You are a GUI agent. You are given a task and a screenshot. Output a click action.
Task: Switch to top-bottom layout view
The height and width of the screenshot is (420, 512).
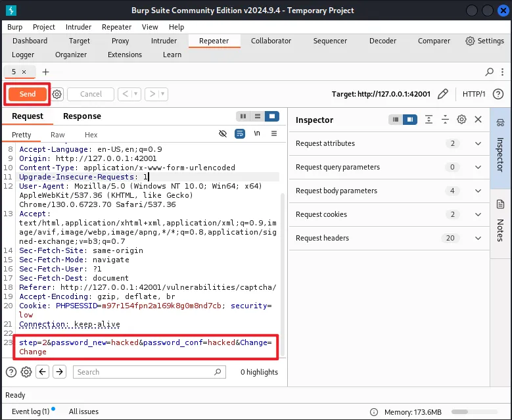[x=257, y=116]
